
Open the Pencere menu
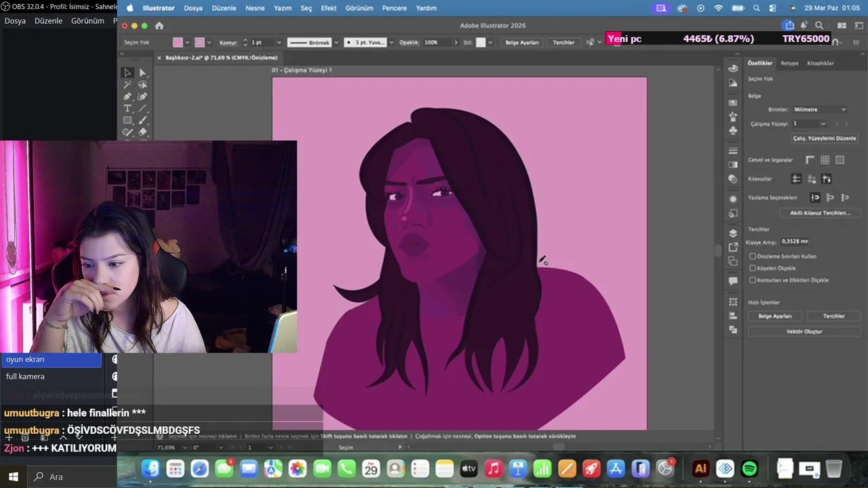pos(394,8)
